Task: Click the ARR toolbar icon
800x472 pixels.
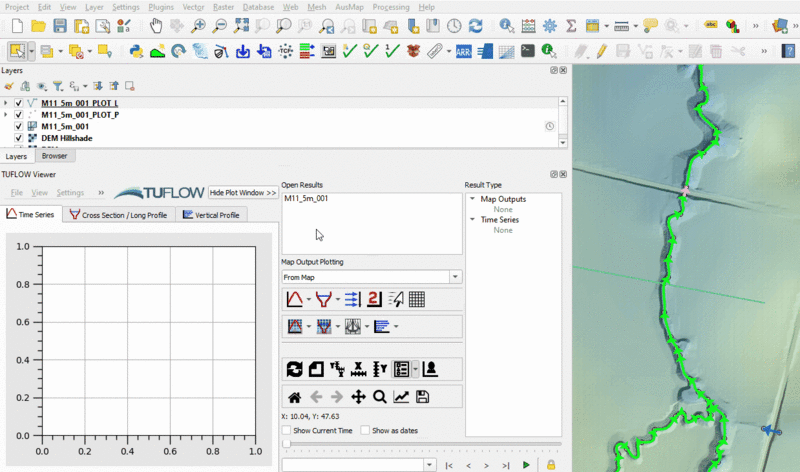Action: 464,50
